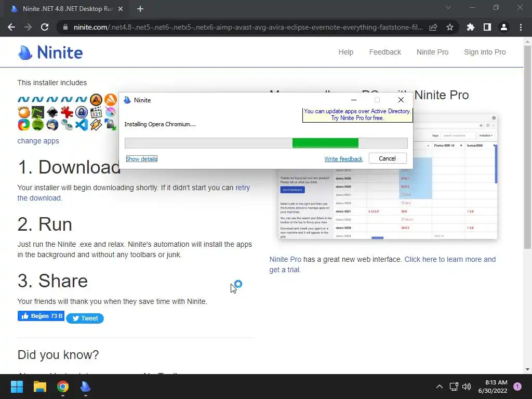Open the Feedback page

pos(385,52)
